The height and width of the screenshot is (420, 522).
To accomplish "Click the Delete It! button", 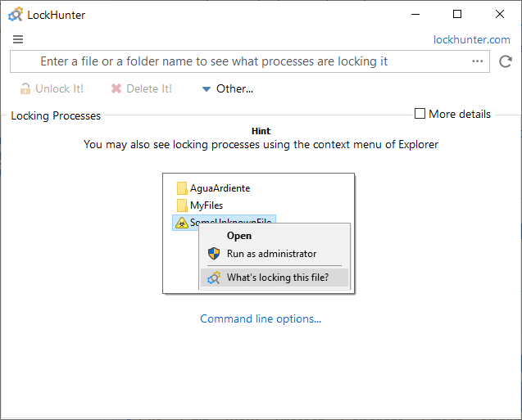I will [x=142, y=88].
